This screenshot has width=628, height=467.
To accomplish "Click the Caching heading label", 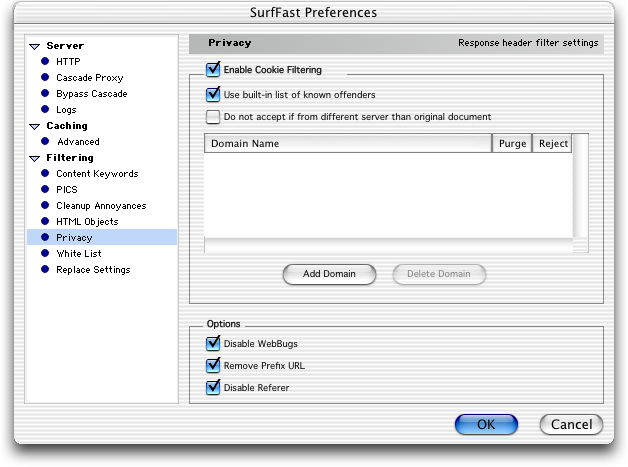I will [67, 126].
